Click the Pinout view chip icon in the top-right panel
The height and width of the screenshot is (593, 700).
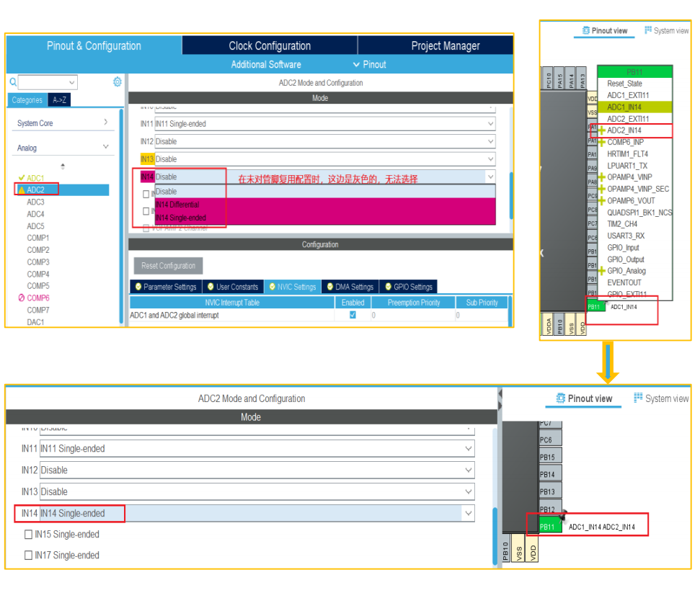pos(585,30)
